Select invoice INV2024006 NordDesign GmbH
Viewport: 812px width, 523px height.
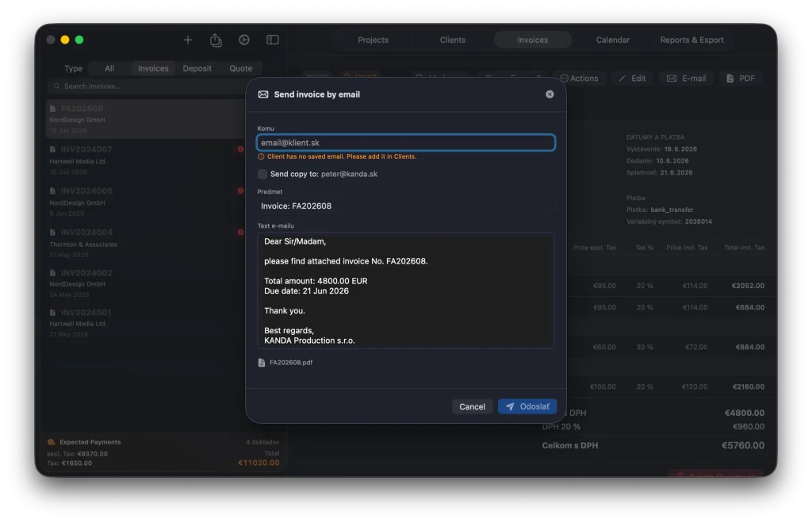coord(147,202)
